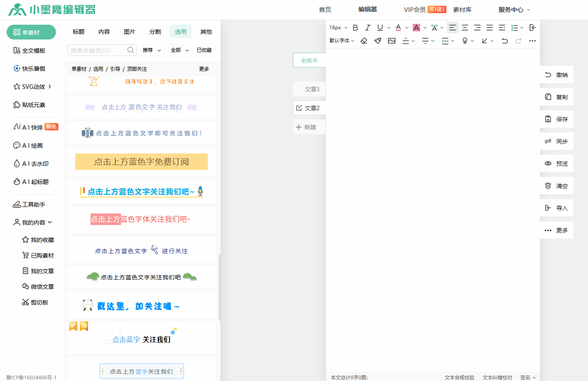The image size is (588, 381).
Task: Select the eraser clear-format tool
Action: coord(364,41)
